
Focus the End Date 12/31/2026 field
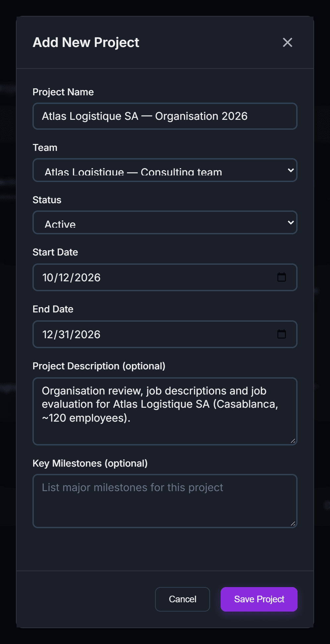[x=165, y=334]
